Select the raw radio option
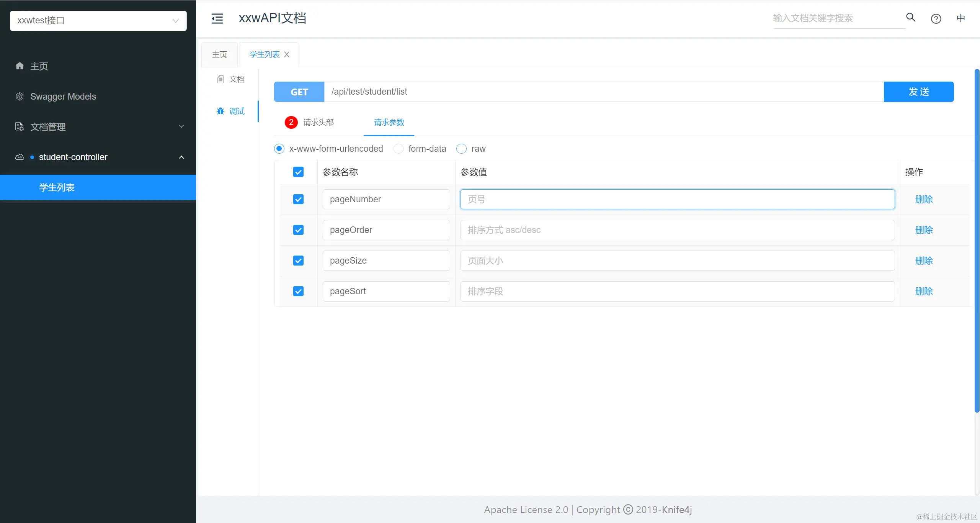980x523 pixels. tap(461, 149)
